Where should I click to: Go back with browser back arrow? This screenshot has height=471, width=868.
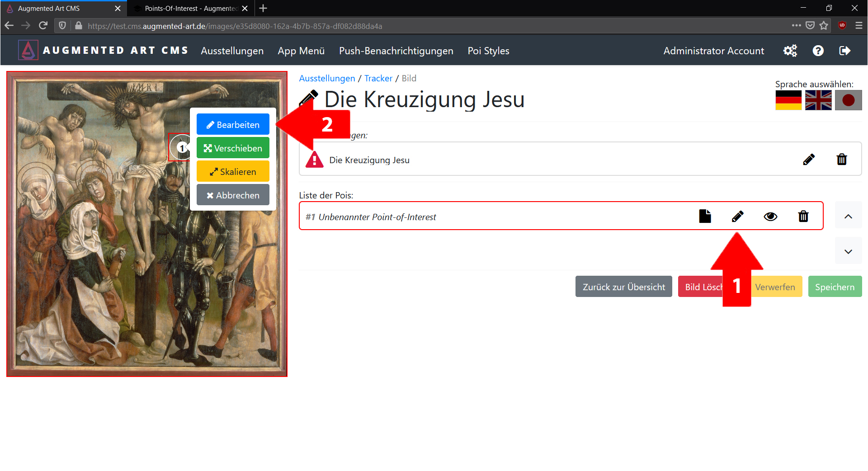click(x=9, y=26)
